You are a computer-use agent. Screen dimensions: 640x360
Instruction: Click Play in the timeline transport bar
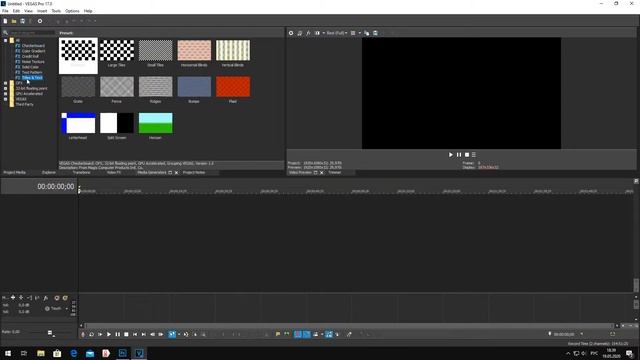coord(109,334)
